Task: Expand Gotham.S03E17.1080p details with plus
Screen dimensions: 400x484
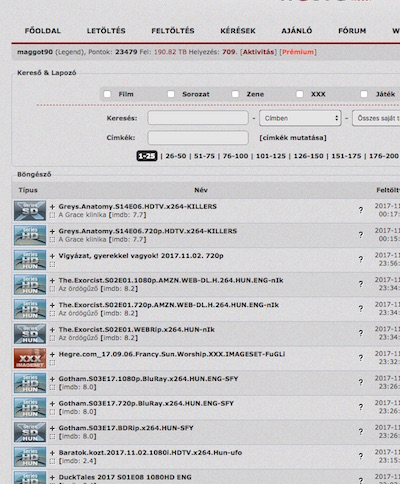Action: (x=52, y=379)
